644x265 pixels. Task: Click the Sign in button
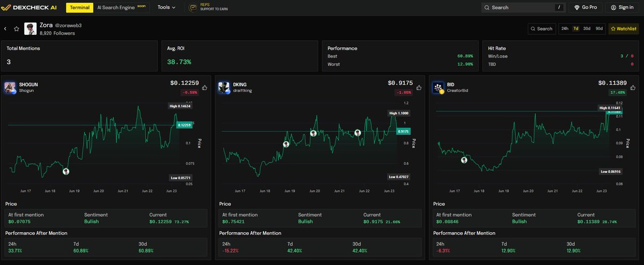(x=622, y=8)
